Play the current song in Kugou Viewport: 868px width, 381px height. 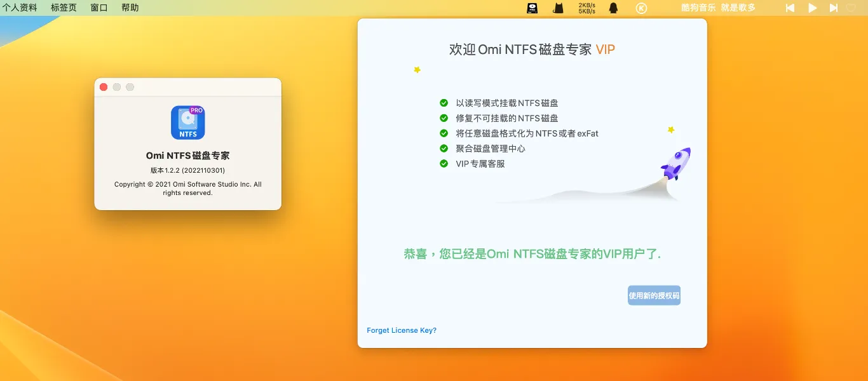[x=813, y=8]
